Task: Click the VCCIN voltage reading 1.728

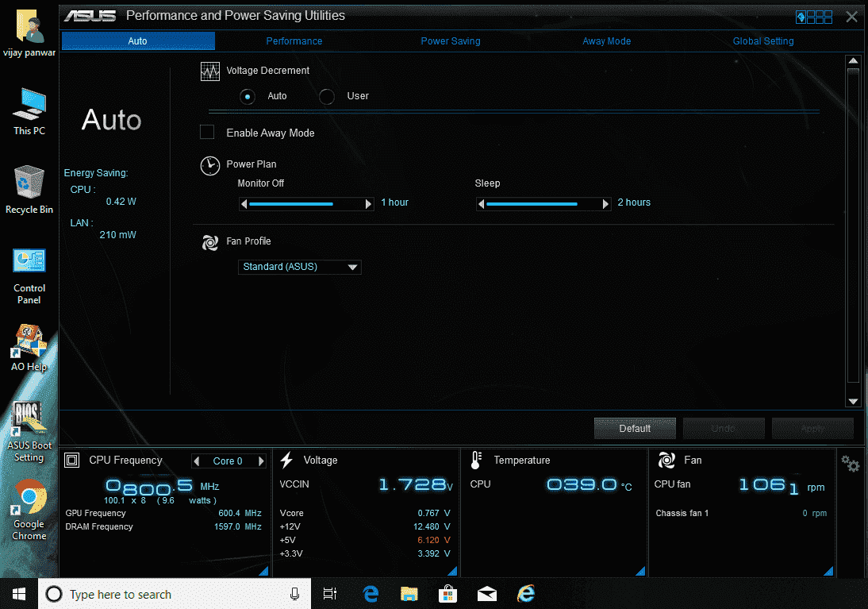Action: [x=416, y=485]
